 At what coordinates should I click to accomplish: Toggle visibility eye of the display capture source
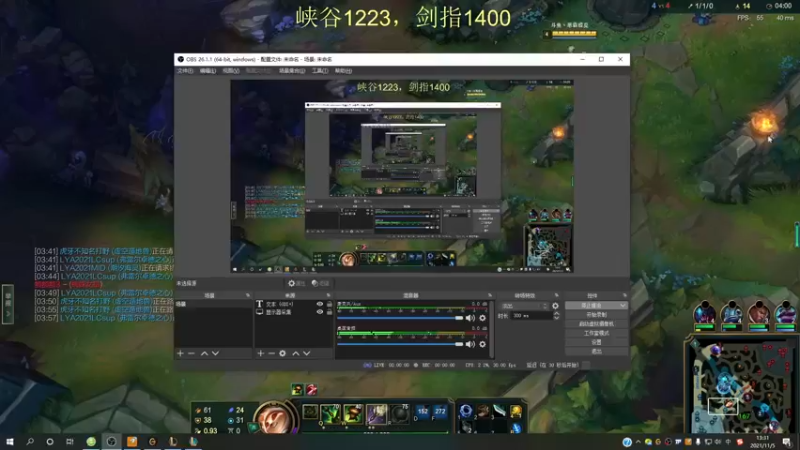(320, 312)
